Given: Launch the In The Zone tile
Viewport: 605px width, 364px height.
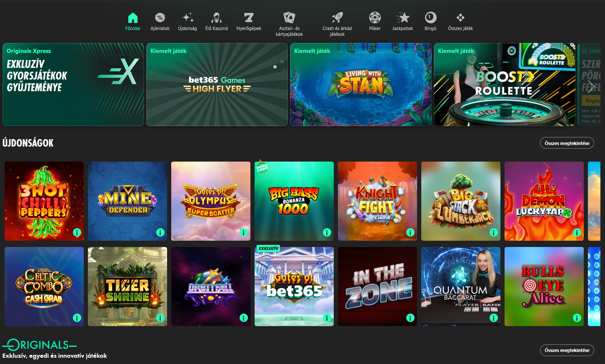Looking at the screenshot, I should tap(377, 287).
